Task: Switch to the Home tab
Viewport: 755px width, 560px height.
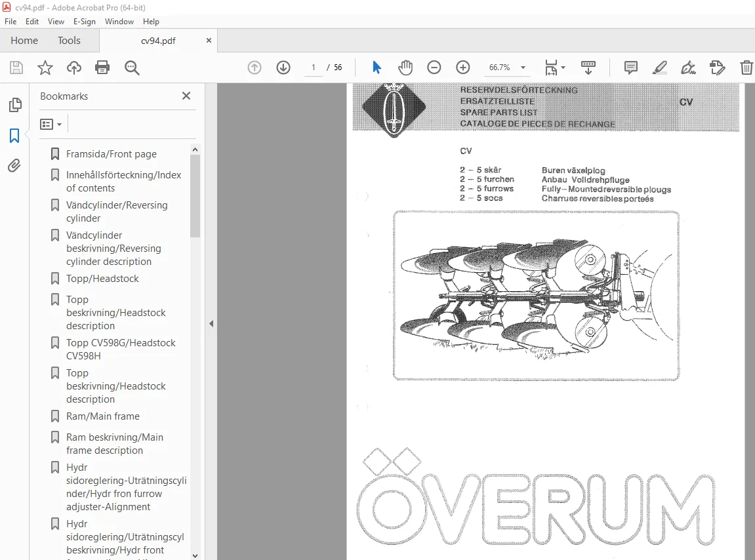Action: pyautogui.click(x=24, y=41)
